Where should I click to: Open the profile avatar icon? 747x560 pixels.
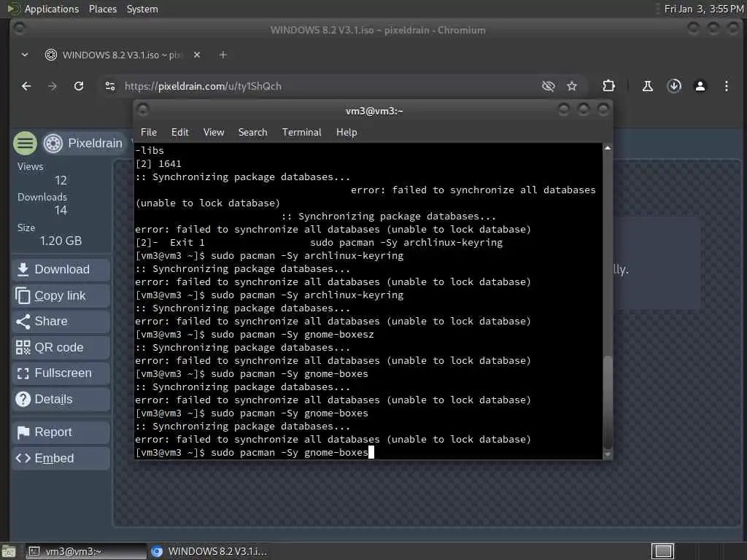coord(700,86)
